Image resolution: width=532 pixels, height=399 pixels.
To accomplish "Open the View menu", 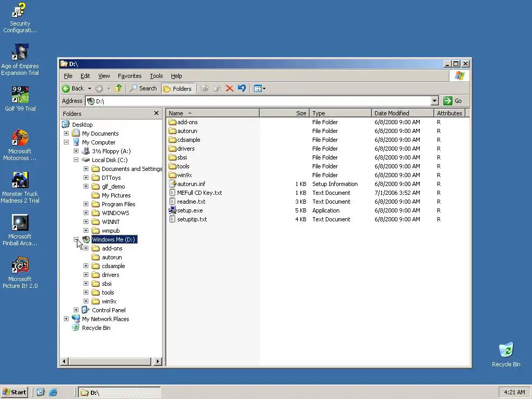I will click(x=104, y=76).
